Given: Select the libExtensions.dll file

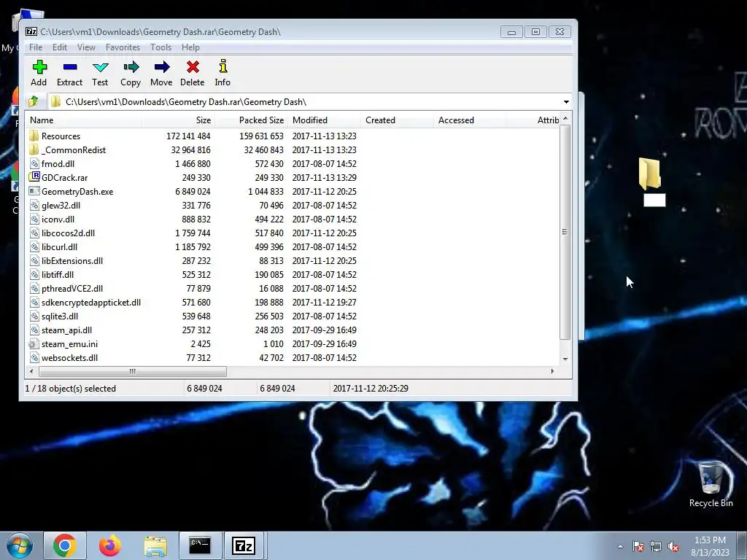Looking at the screenshot, I should [x=72, y=260].
